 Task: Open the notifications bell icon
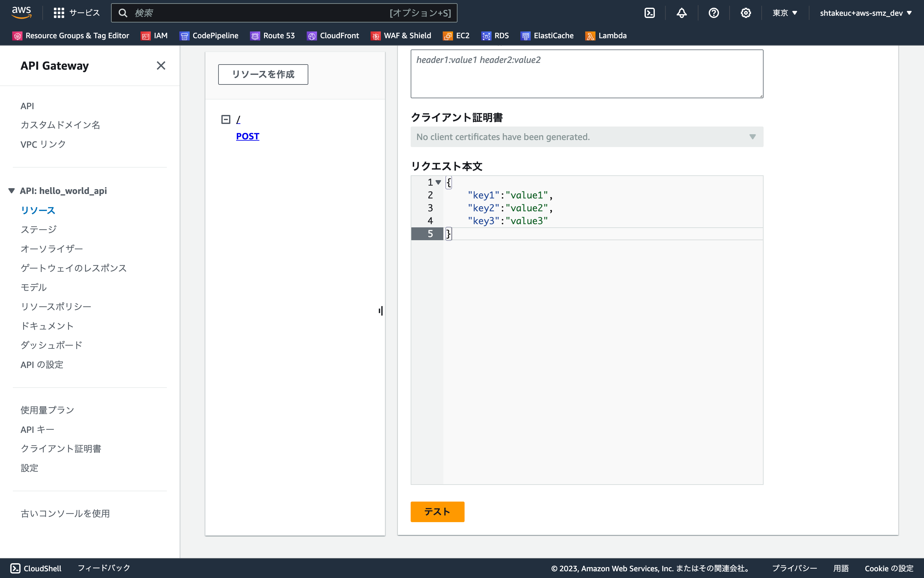(681, 13)
